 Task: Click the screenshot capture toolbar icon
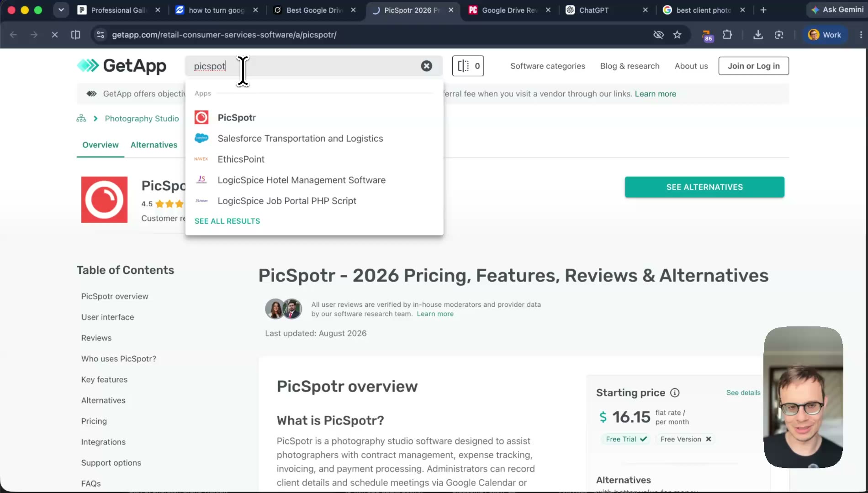click(779, 35)
